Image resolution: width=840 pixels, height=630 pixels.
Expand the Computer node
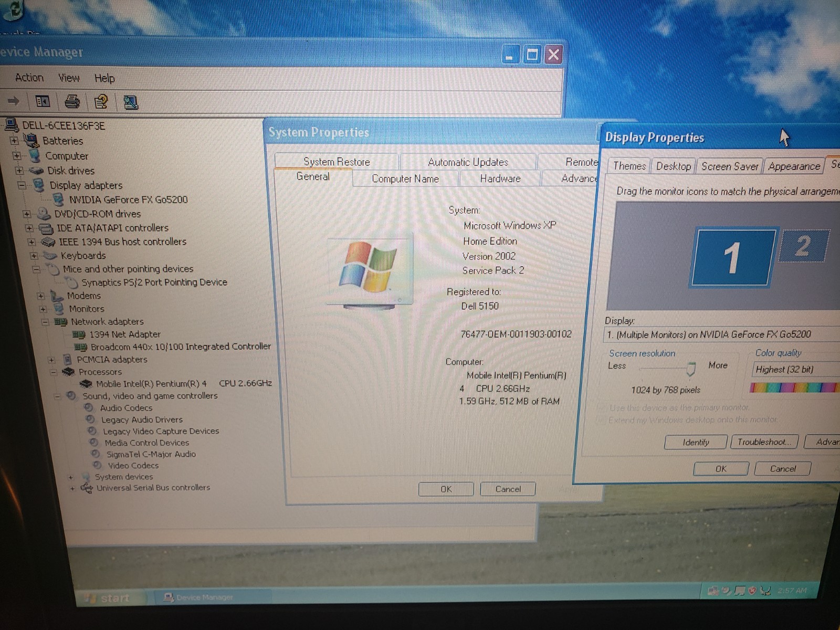tap(17, 155)
